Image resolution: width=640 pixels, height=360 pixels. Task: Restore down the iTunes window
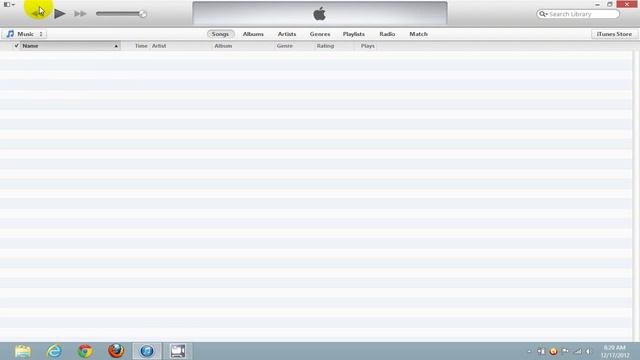pos(610,4)
